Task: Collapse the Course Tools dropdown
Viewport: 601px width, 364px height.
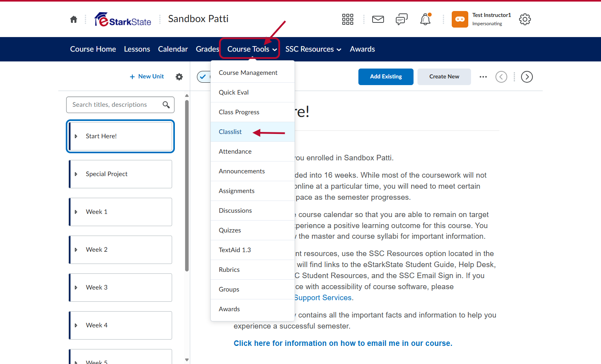Action: (x=252, y=49)
